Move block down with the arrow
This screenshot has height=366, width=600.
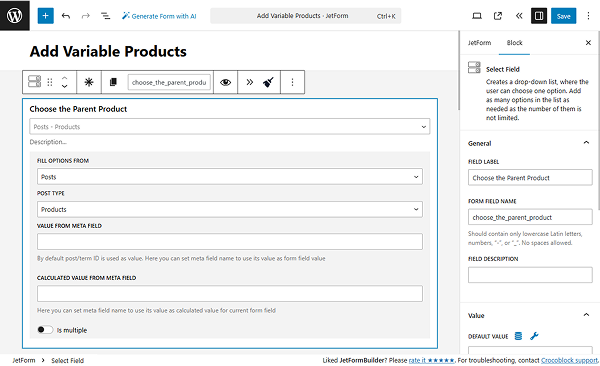(x=64, y=86)
